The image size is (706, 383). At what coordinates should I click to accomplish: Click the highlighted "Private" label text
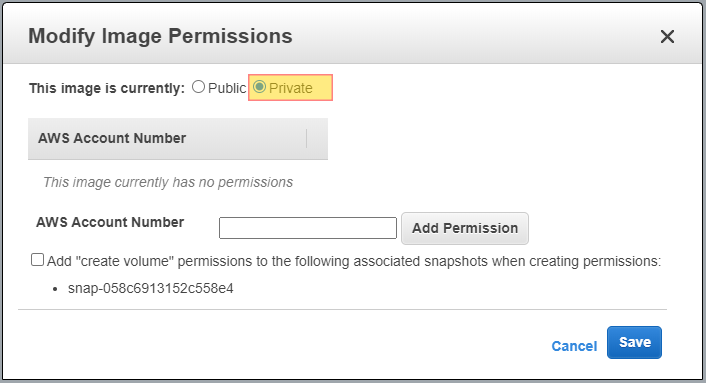click(x=290, y=88)
